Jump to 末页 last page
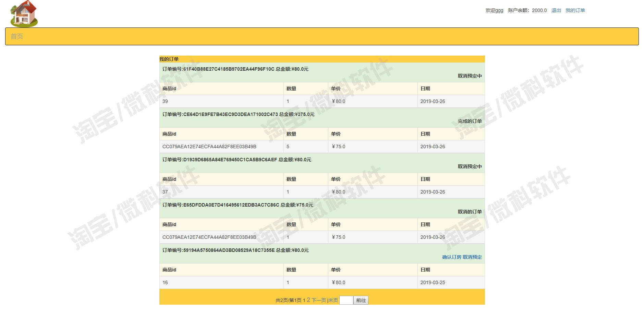 pyautogui.click(x=333, y=300)
